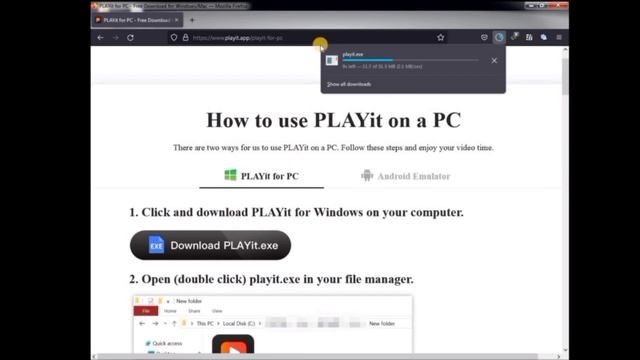Open Show all downloads
This screenshot has width=640, height=360.
point(349,84)
